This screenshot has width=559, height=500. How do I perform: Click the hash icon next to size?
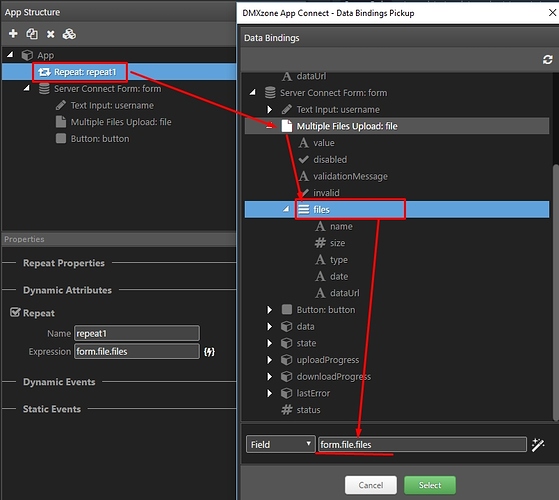(320, 243)
